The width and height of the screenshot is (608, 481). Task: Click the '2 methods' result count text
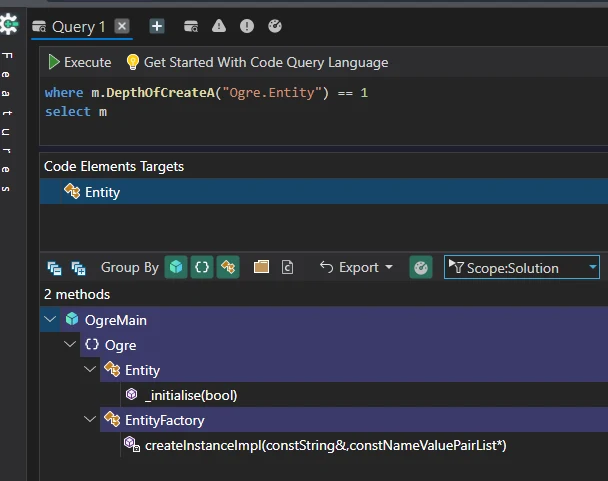click(x=77, y=294)
